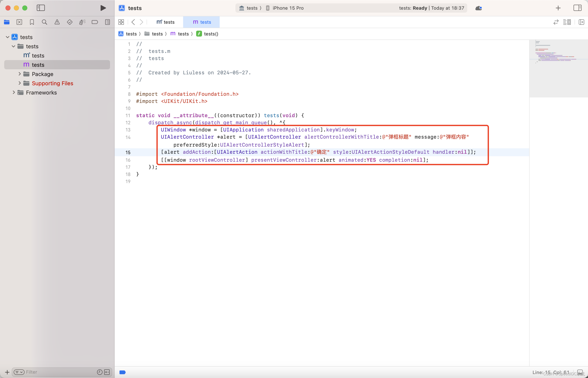Open the Bookmark navigator
The width and height of the screenshot is (588, 378).
coord(32,22)
